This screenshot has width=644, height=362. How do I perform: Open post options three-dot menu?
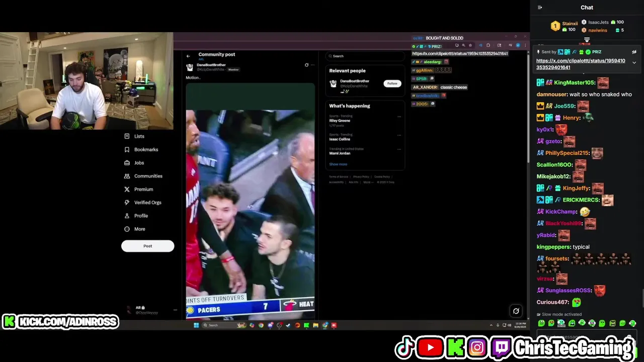point(312,65)
